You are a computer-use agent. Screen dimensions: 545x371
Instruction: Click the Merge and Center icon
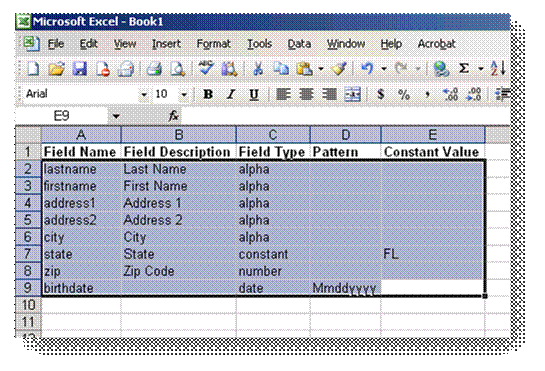352,94
